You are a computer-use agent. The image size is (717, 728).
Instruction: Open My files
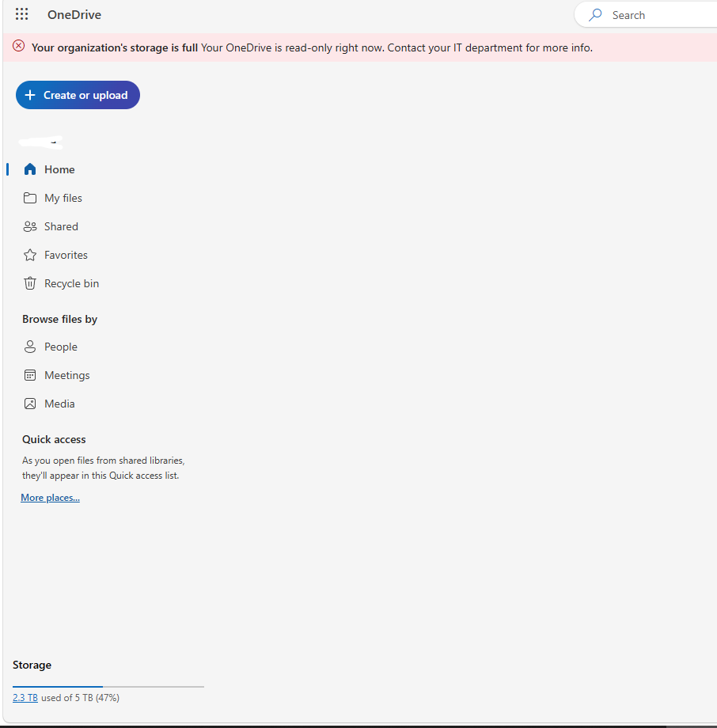(63, 199)
